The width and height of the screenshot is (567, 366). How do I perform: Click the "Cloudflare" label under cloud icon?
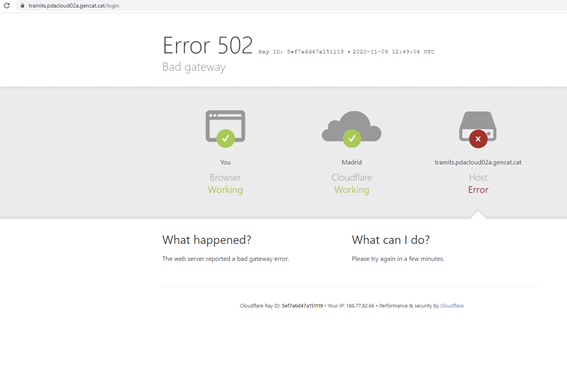(351, 177)
